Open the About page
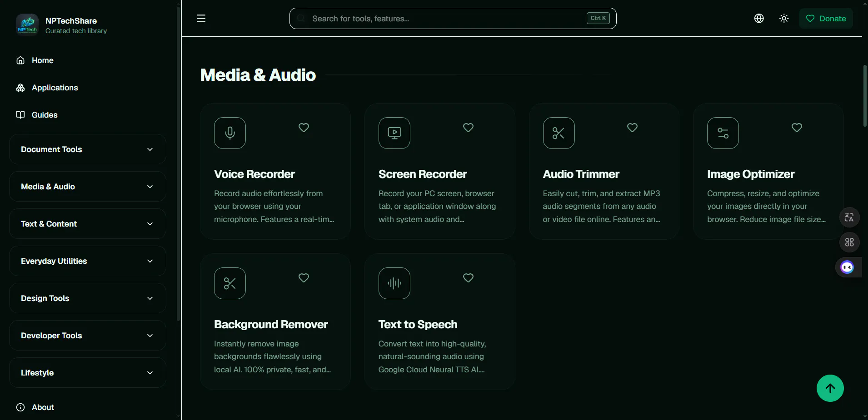Image resolution: width=868 pixels, height=420 pixels. (x=43, y=407)
